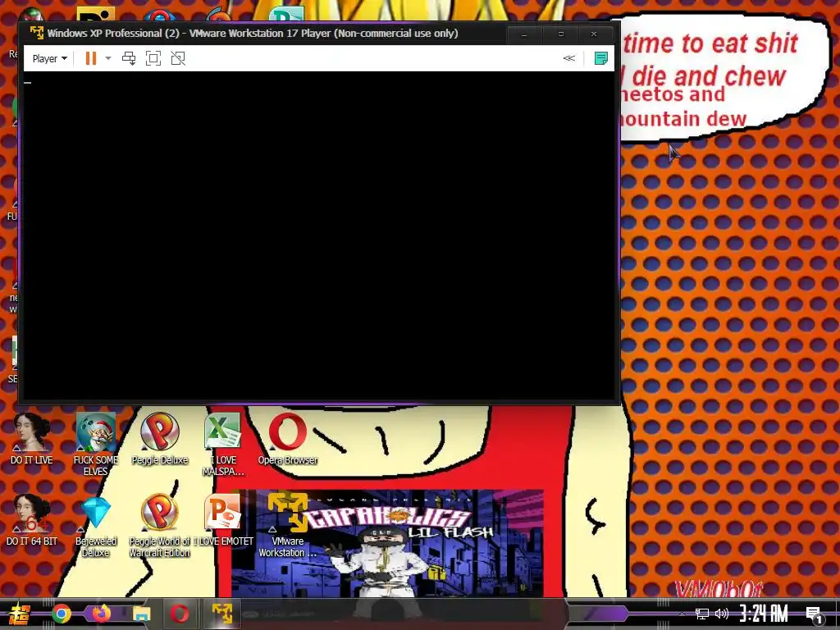Minimize the VMware Player window
The height and width of the screenshot is (630, 840).
point(524,34)
